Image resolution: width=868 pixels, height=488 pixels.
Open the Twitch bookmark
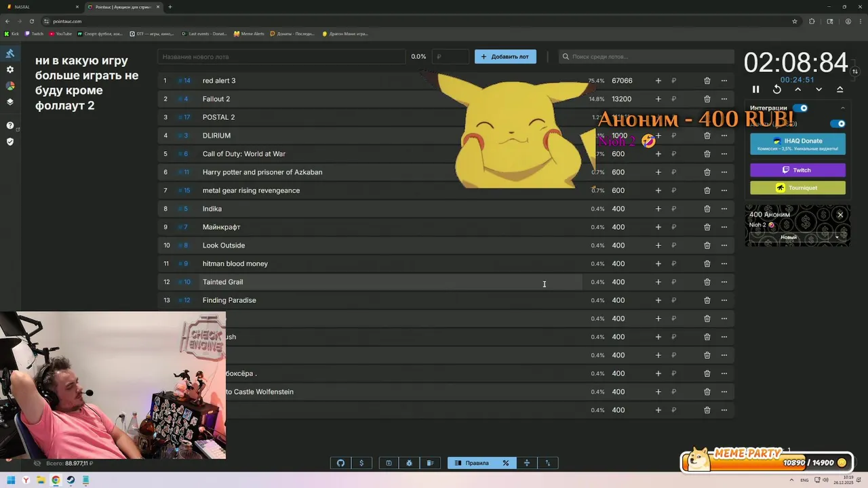click(x=35, y=33)
